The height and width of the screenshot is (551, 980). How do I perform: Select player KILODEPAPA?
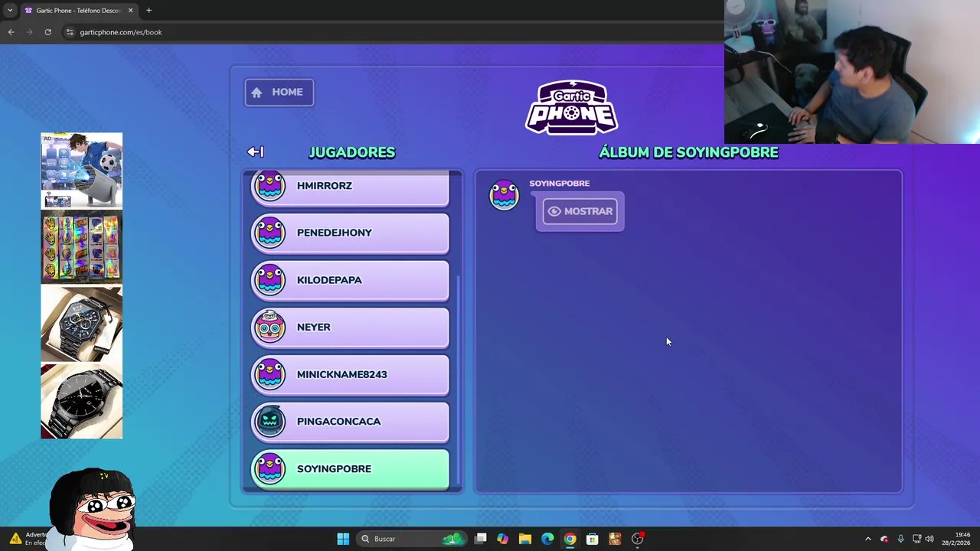coord(351,280)
